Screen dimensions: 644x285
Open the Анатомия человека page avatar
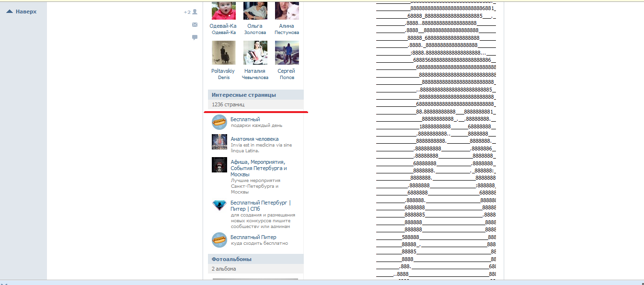pyautogui.click(x=219, y=142)
